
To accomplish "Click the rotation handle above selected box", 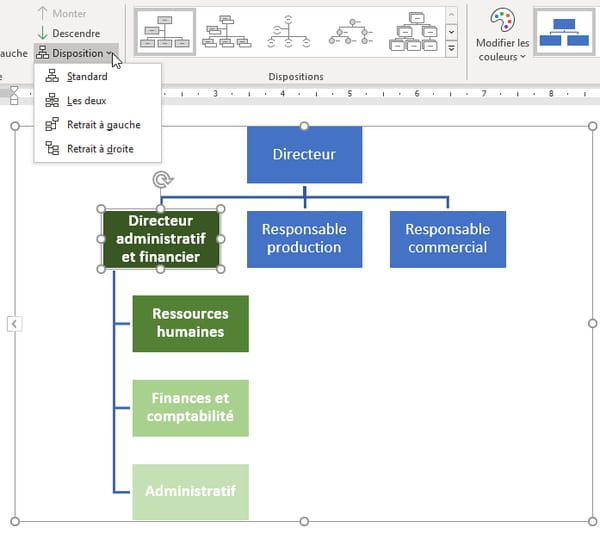I will coord(163,179).
